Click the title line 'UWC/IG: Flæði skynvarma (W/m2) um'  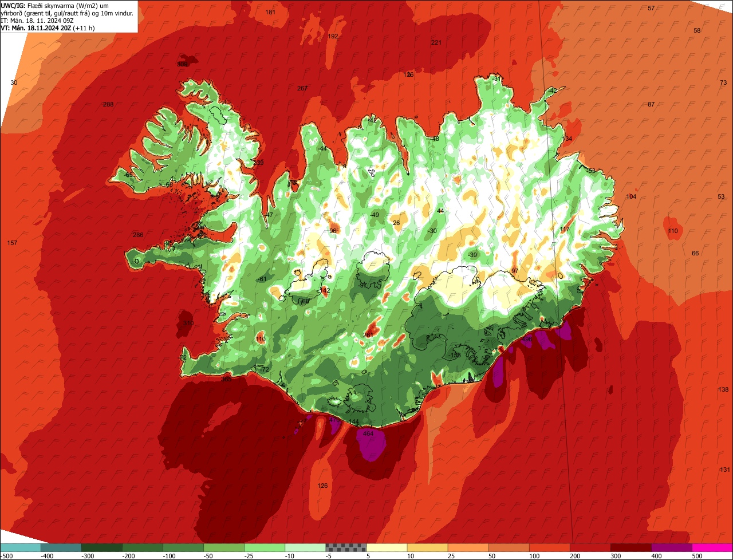[x=55, y=5]
